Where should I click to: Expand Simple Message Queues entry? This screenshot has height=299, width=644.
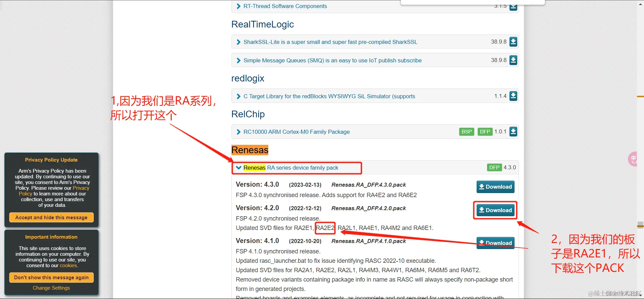pos(238,60)
